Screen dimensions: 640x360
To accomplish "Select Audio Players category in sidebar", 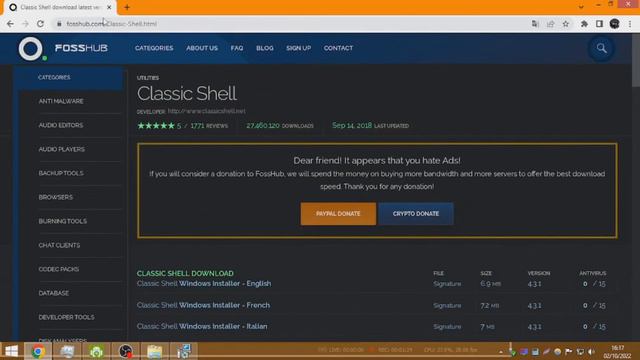I will [62, 149].
